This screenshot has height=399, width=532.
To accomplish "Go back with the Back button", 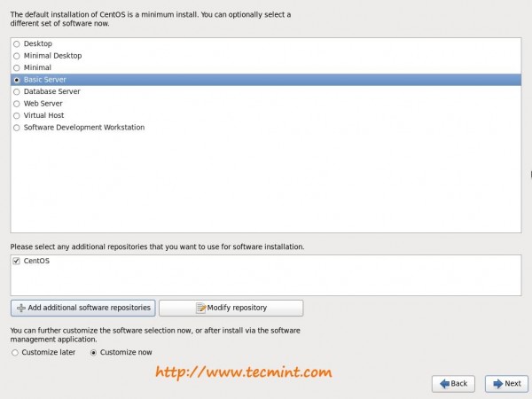I will coord(453,384).
